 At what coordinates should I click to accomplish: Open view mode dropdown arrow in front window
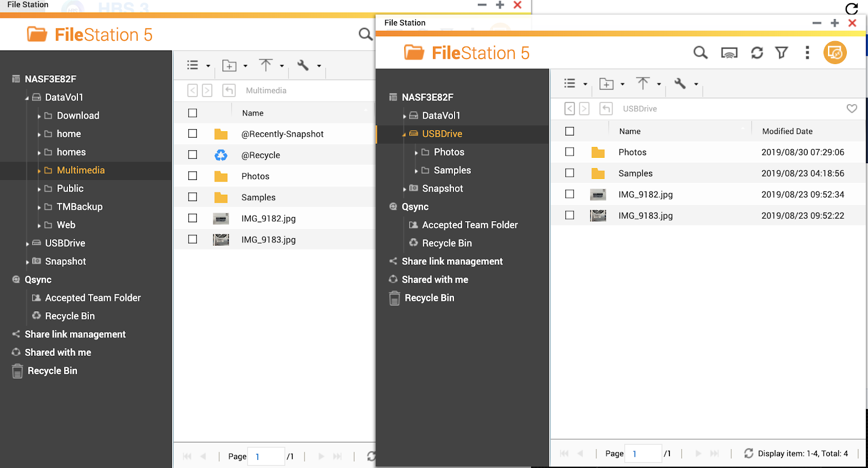coord(585,84)
